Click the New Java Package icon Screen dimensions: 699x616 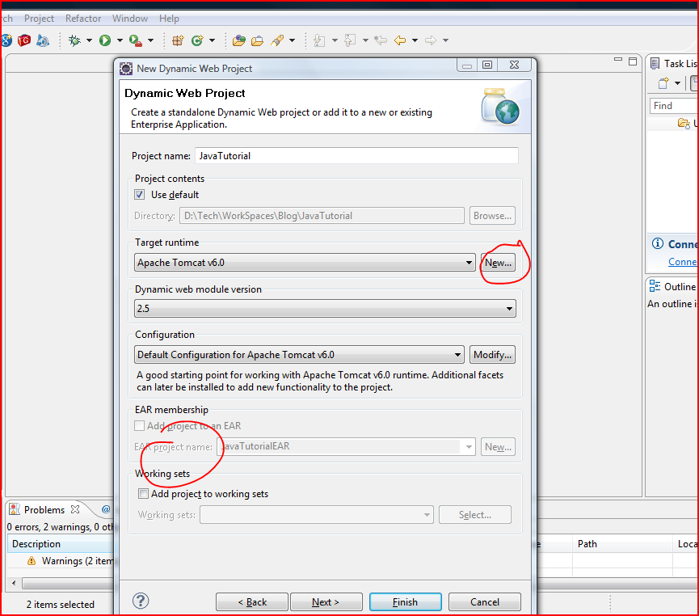[x=178, y=40]
